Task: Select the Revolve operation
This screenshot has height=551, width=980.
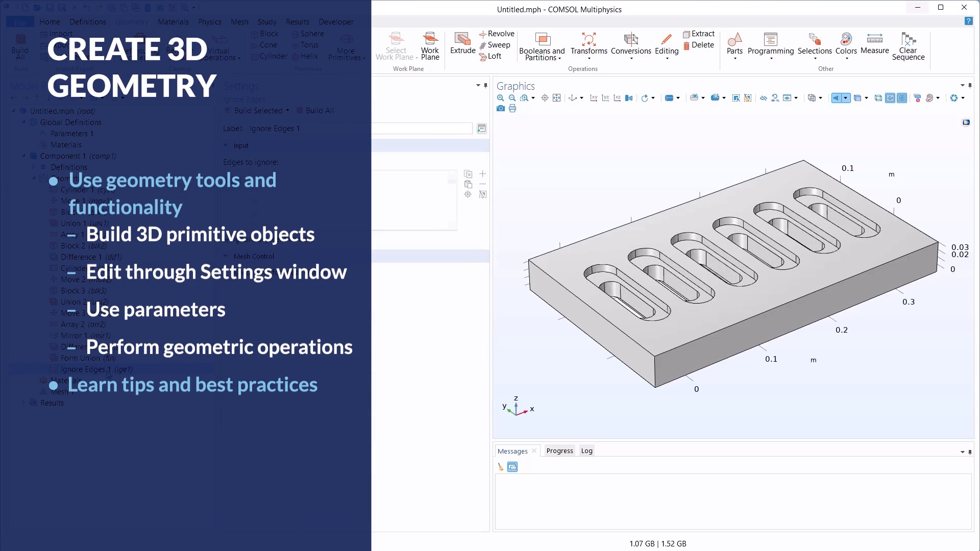Action: click(x=497, y=34)
